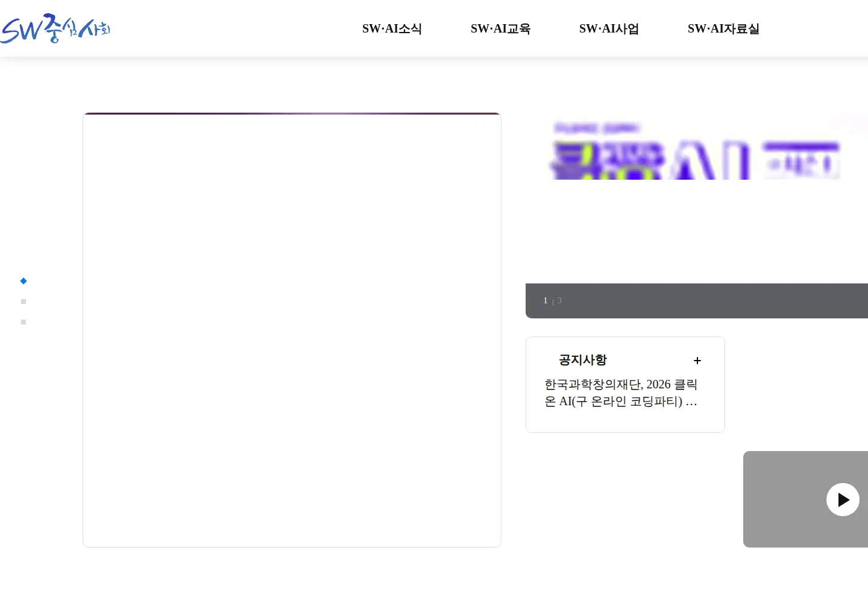The image size is (868, 603).
Task: Open the 한국과학창의재단 2026 클릭온 AI notice
Action: tap(621, 393)
